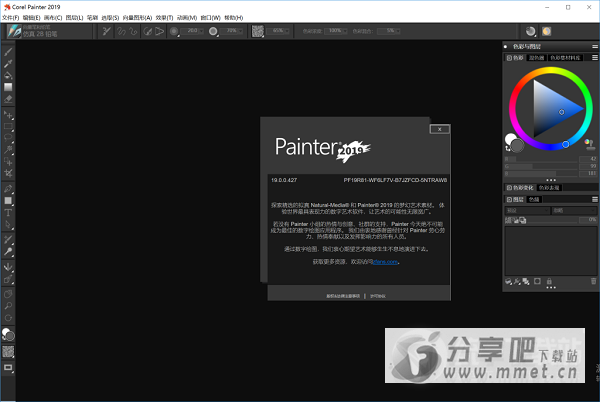
Task: Select the Lasso tool
Action: [x=8, y=138]
